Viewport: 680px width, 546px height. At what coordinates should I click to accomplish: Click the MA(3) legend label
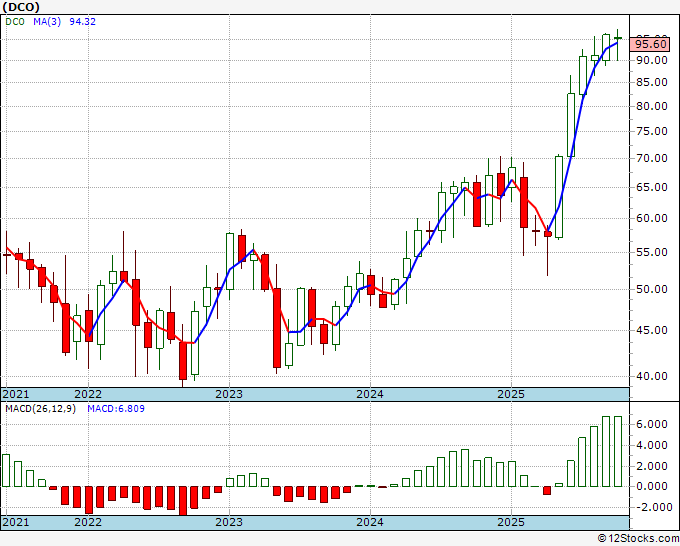tap(47, 22)
